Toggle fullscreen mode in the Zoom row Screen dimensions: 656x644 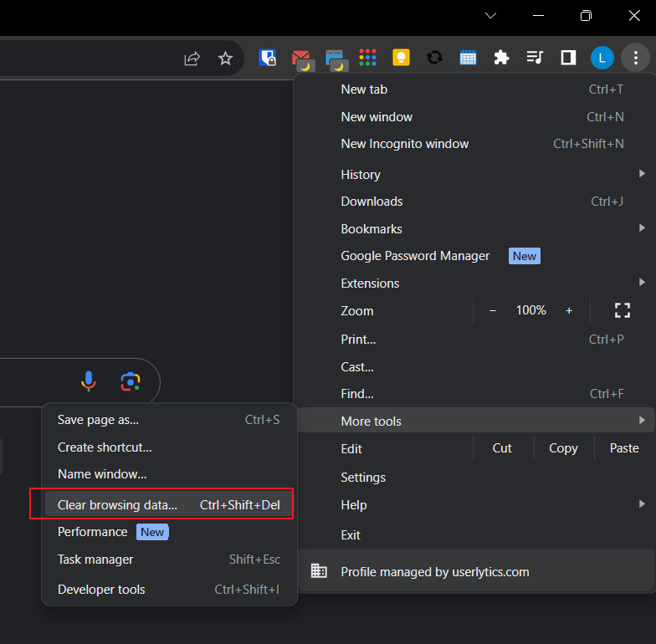(623, 310)
